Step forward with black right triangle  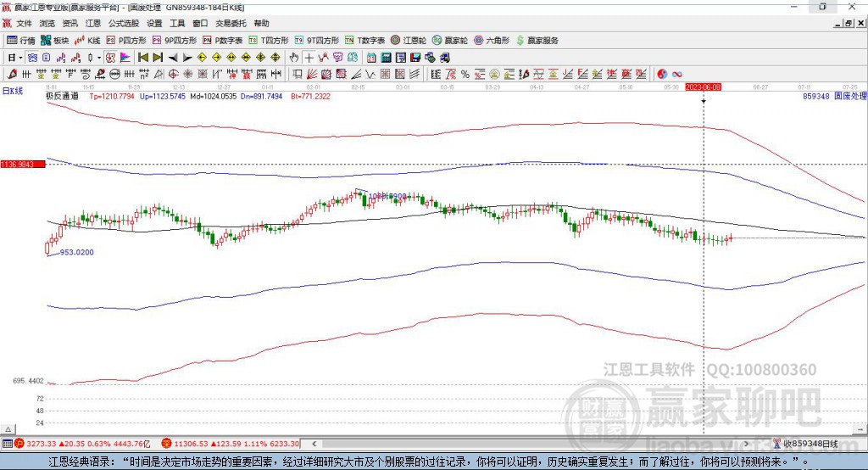[x=187, y=58]
